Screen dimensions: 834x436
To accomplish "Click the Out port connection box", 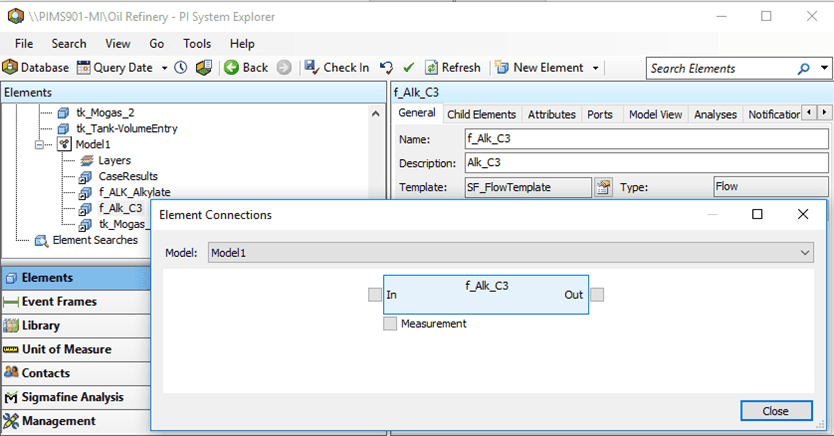I will point(597,295).
